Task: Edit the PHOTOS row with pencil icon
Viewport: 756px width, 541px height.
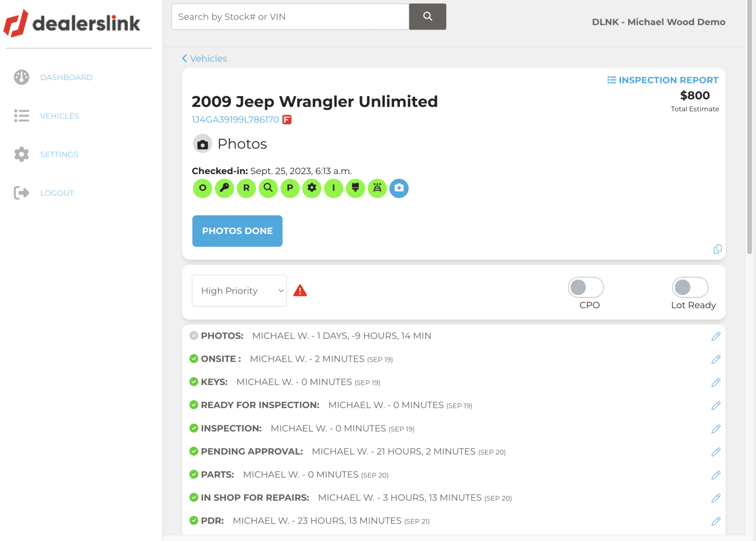Action: (716, 336)
